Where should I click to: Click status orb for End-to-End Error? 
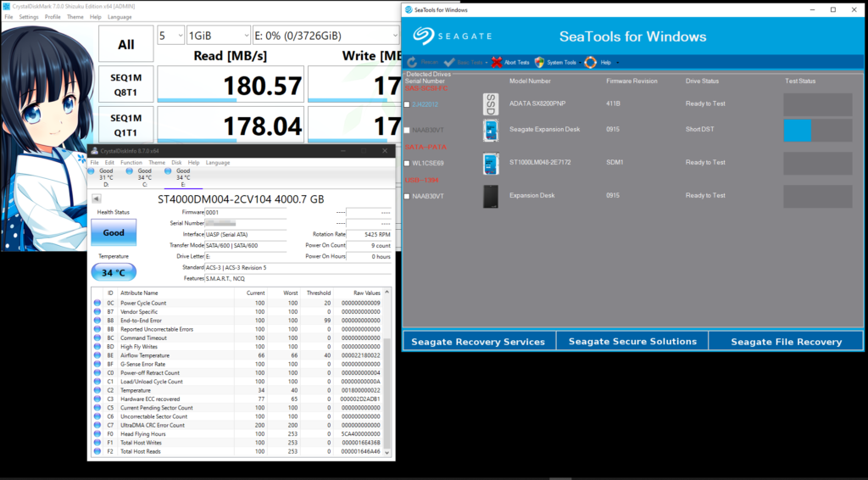(97, 321)
